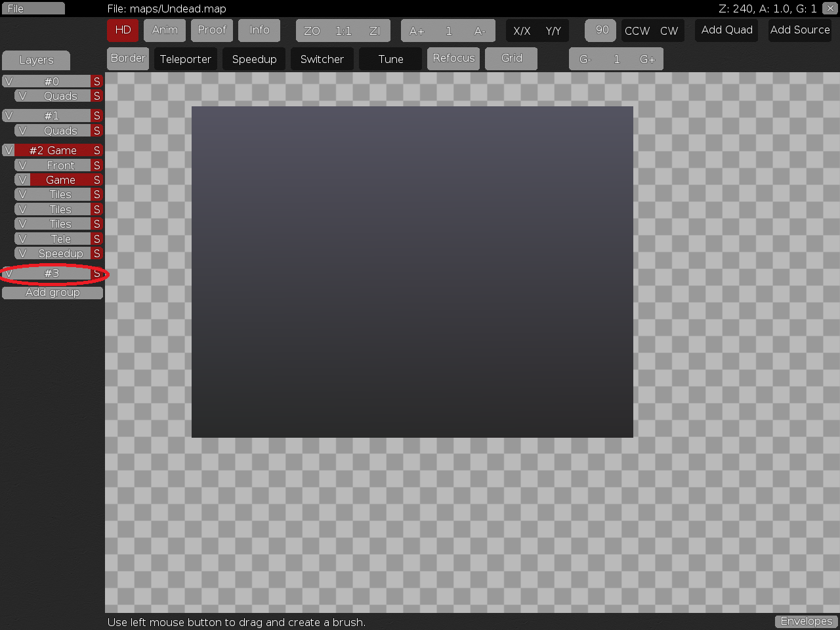
Task: Open the Layers tab
Action: [x=36, y=60]
